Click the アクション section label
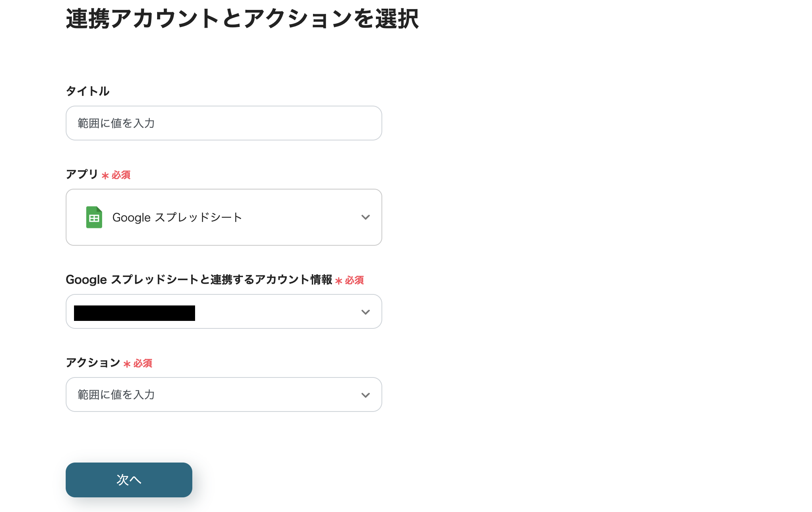 click(x=93, y=362)
